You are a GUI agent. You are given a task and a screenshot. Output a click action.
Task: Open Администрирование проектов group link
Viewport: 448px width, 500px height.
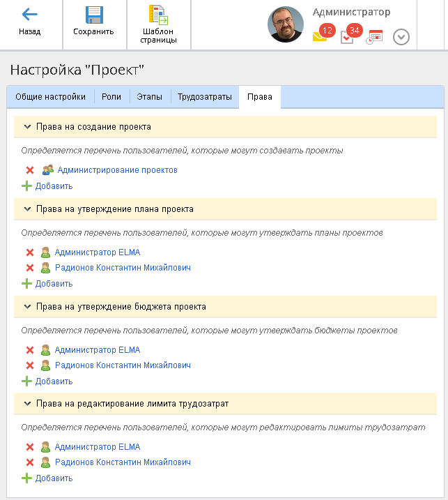117,170
